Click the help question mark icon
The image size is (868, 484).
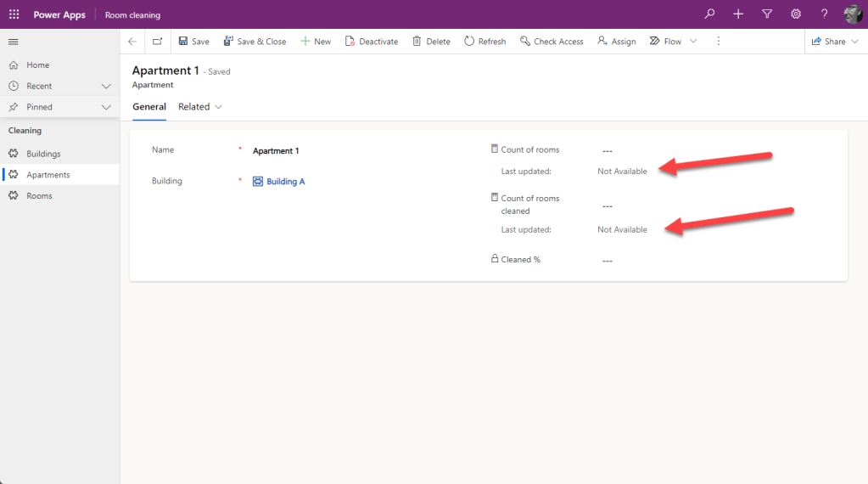(x=824, y=14)
